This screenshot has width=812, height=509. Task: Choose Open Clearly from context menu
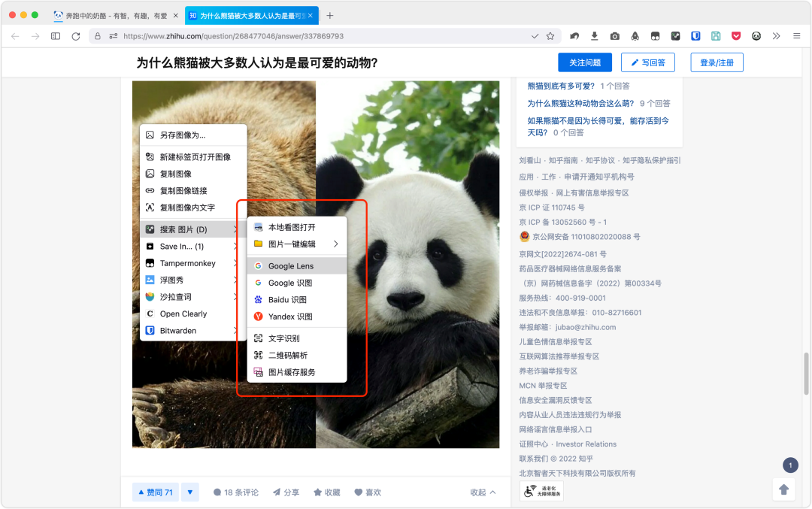(193, 314)
